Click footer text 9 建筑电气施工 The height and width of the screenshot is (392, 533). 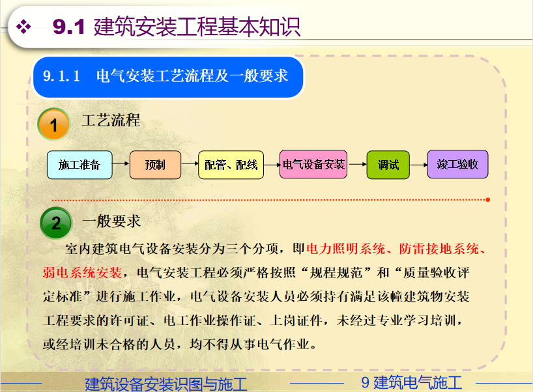point(412,382)
